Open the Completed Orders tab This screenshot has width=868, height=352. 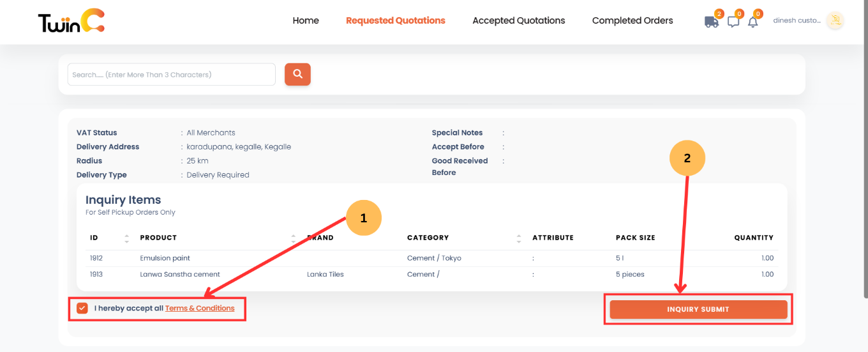(632, 20)
